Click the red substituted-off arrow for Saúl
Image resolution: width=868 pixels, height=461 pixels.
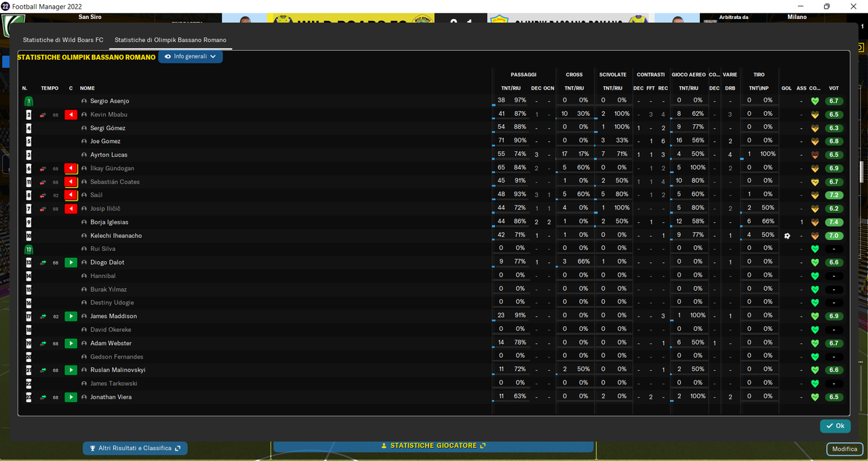pos(71,195)
